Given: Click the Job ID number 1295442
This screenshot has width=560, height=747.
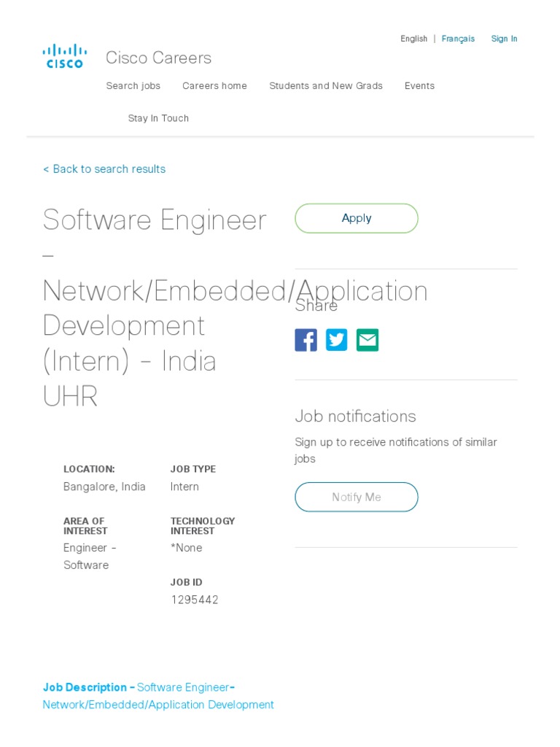Looking at the screenshot, I should [194, 600].
